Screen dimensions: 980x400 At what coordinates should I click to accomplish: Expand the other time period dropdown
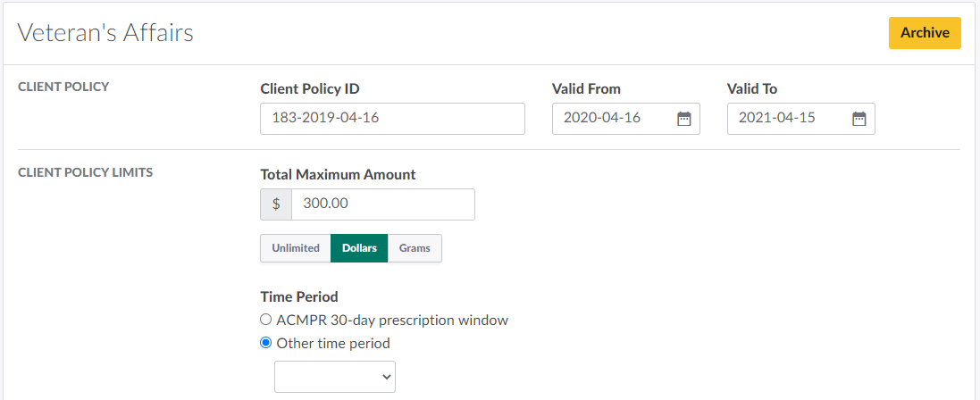tap(334, 377)
